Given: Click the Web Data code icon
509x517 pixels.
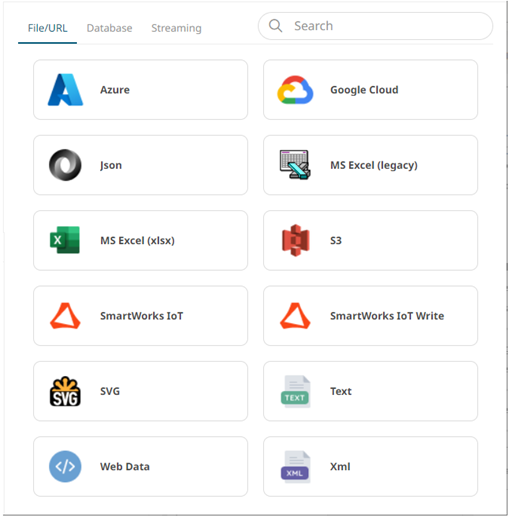Looking at the screenshot, I should pyautogui.click(x=65, y=466).
